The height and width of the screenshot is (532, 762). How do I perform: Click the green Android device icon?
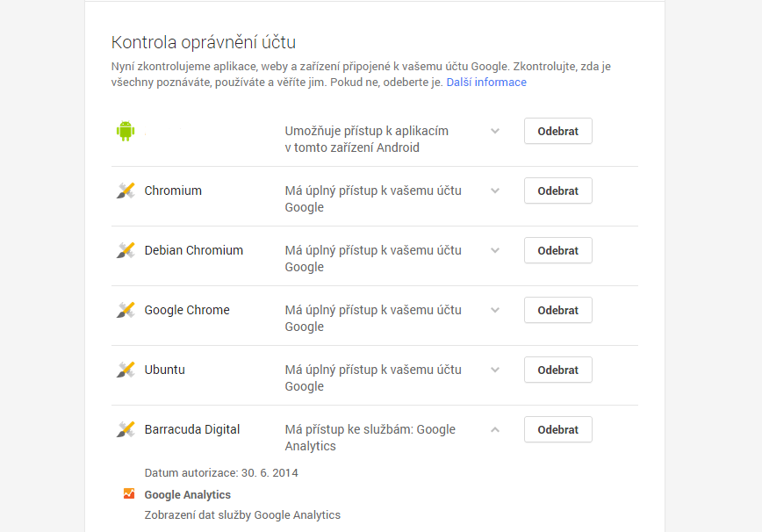click(x=126, y=131)
